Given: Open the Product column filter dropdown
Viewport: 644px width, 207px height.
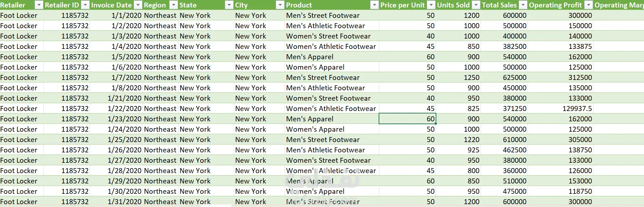Looking at the screenshot, I should pyautogui.click(x=374, y=5).
